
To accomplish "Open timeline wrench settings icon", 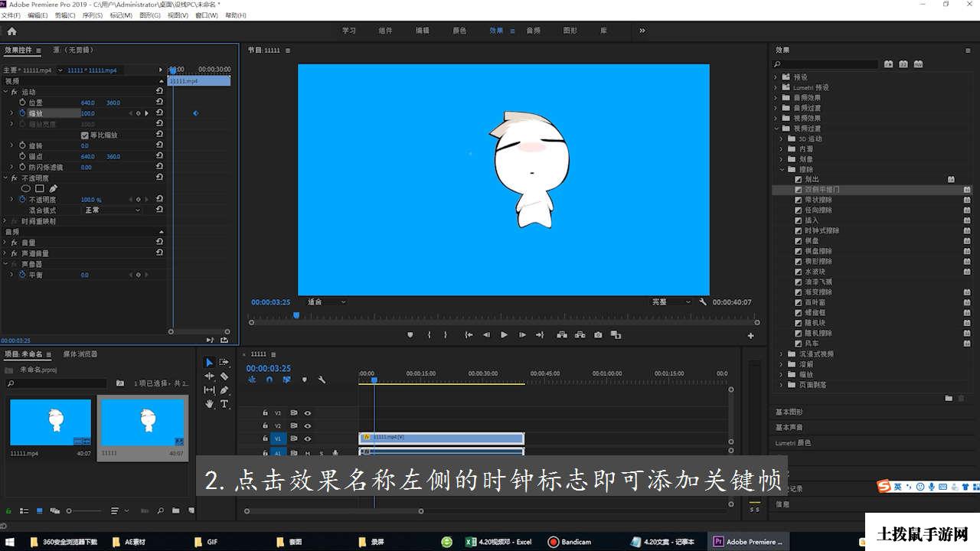I will point(322,380).
